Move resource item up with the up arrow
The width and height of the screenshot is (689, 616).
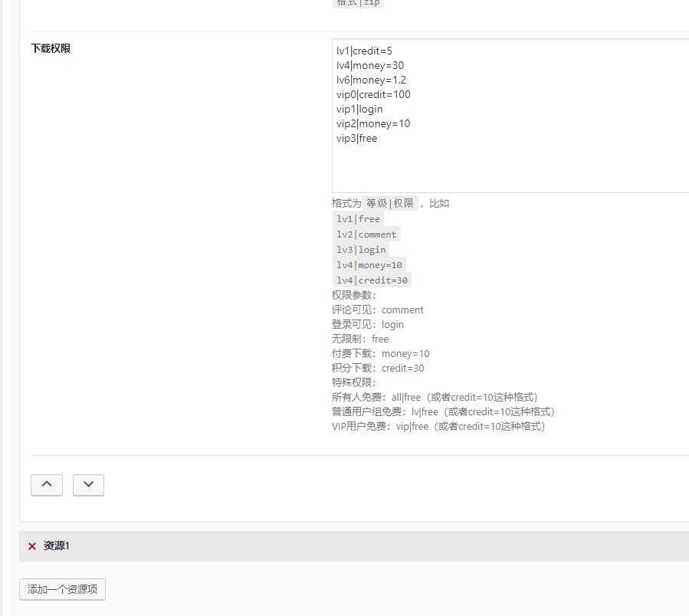47,485
